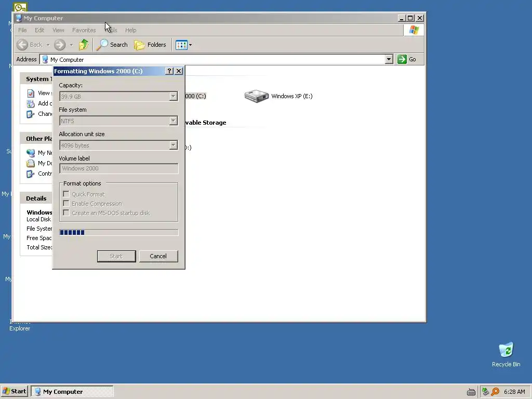Click the Volume label text field
This screenshot has width=532, height=399.
point(118,168)
